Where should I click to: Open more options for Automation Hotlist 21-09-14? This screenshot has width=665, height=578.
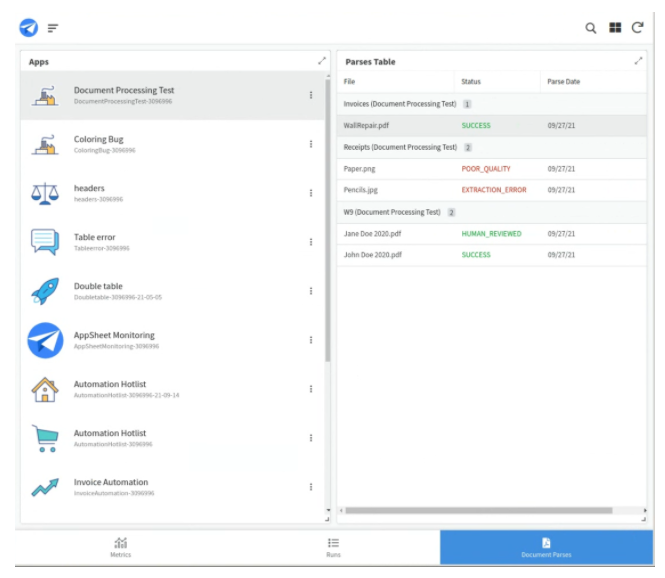click(x=311, y=389)
